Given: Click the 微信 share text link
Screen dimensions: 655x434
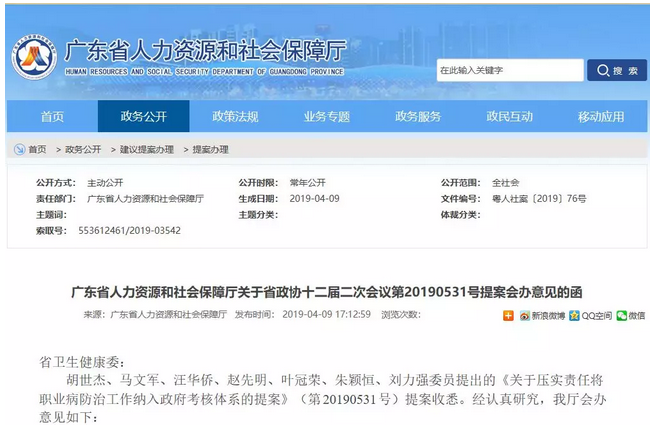Looking at the screenshot, I should (637, 316).
